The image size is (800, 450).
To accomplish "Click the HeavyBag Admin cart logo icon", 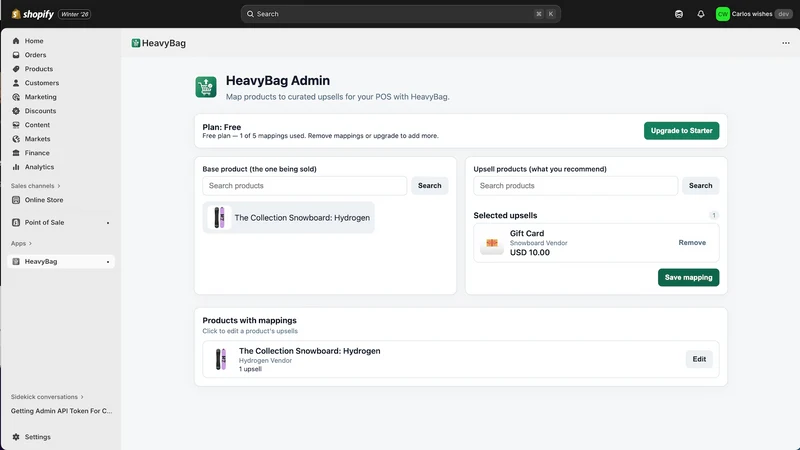I will [206, 87].
